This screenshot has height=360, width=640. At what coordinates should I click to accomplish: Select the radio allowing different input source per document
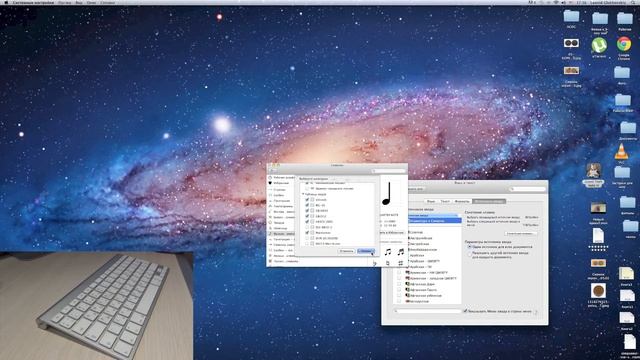click(x=469, y=253)
